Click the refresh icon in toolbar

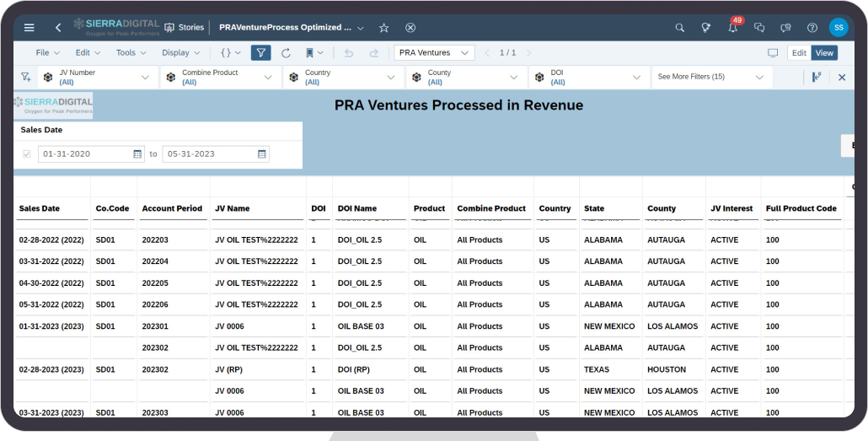[x=286, y=53]
